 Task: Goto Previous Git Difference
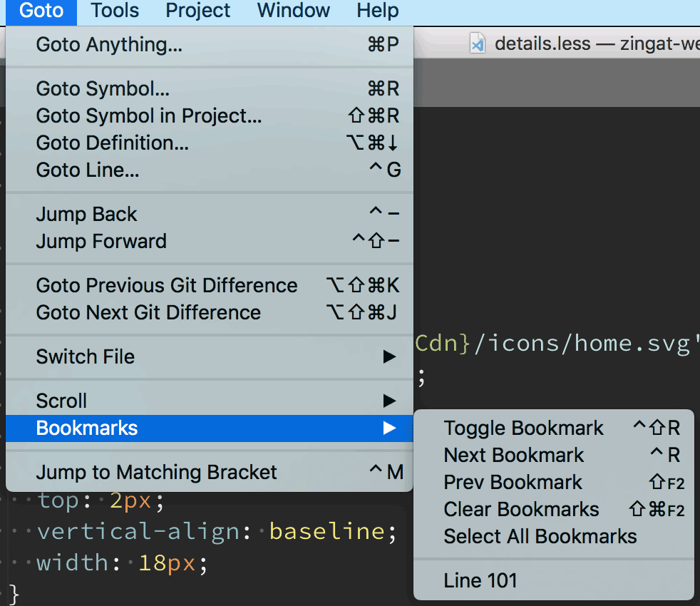[167, 285]
